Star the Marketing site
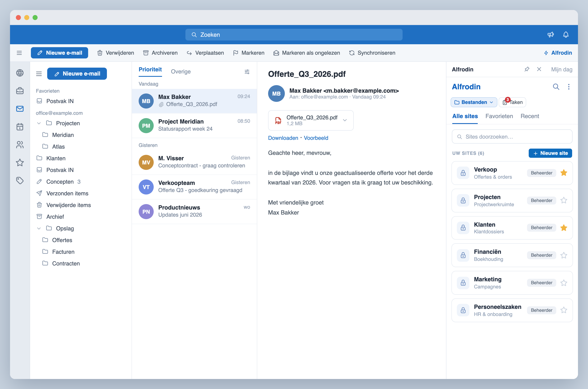Image resolution: width=588 pixels, height=389 pixels. point(564,283)
